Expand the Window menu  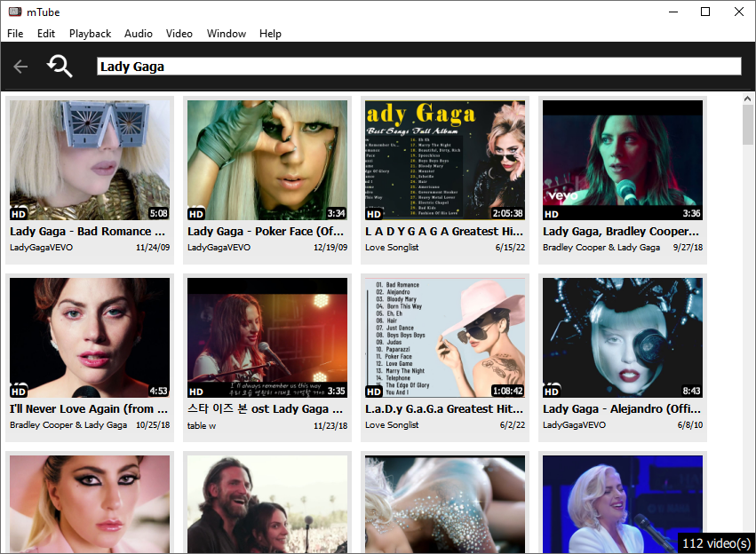[x=226, y=34]
